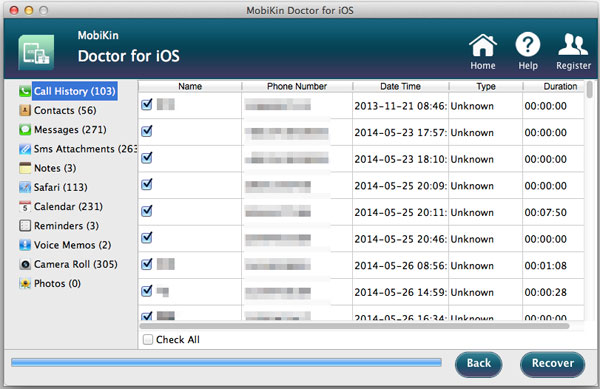Uncheck the 2013-11-21 08:46 call row
Image resolution: width=600 pixels, height=389 pixels.
click(x=147, y=104)
